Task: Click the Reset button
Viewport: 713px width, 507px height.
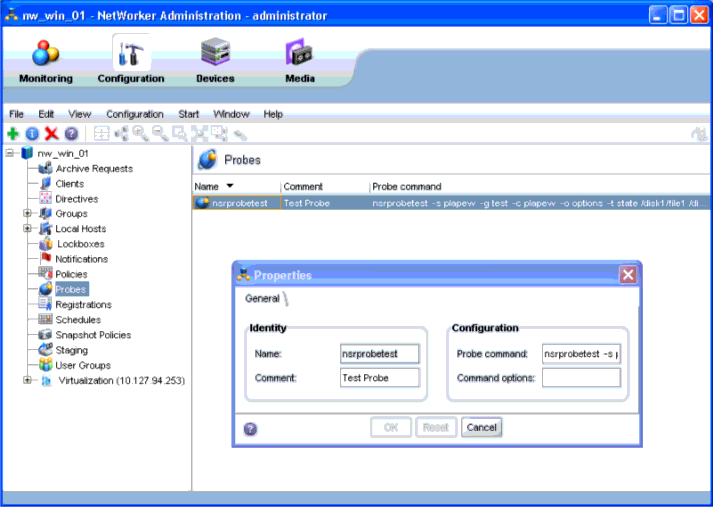Action: pyautogui.click(x=436, y=427)
